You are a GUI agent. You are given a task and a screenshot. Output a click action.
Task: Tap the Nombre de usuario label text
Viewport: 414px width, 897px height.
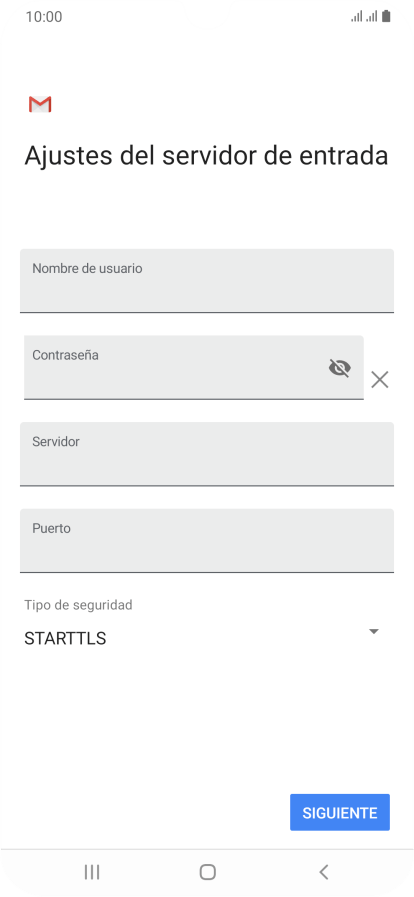[x=87, y=268]
